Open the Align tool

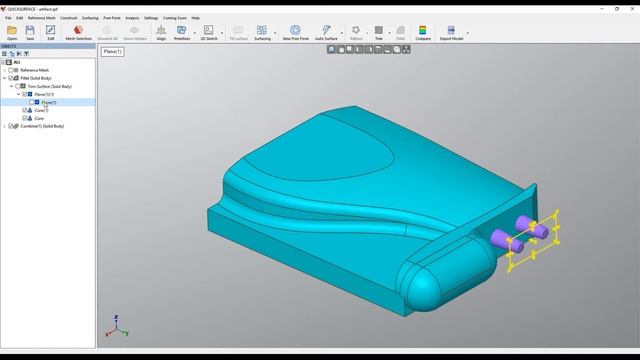(161, 30)
